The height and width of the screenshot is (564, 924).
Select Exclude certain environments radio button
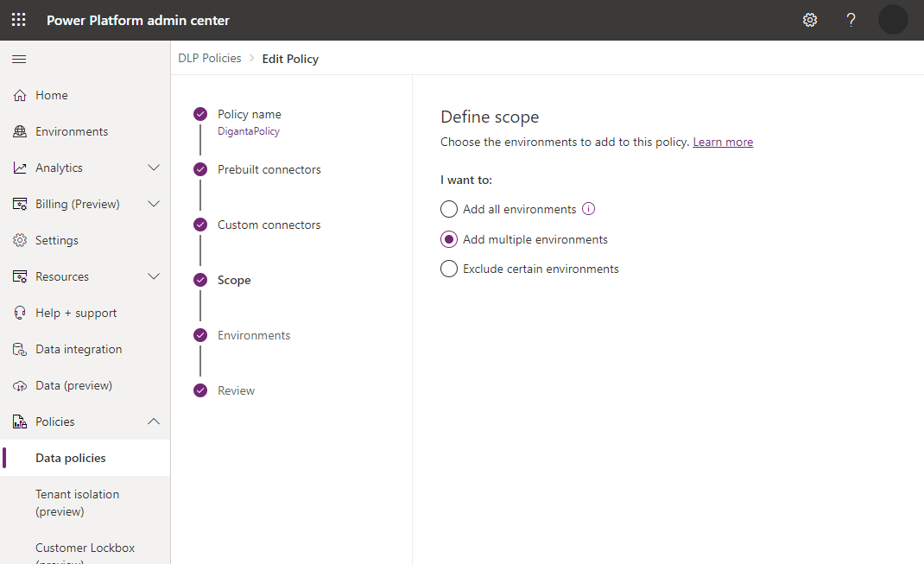coord(449,269)
